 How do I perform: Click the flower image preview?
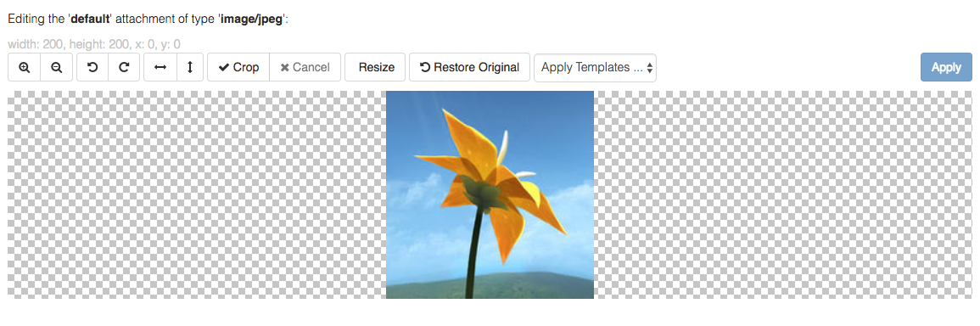click(490, 194)
